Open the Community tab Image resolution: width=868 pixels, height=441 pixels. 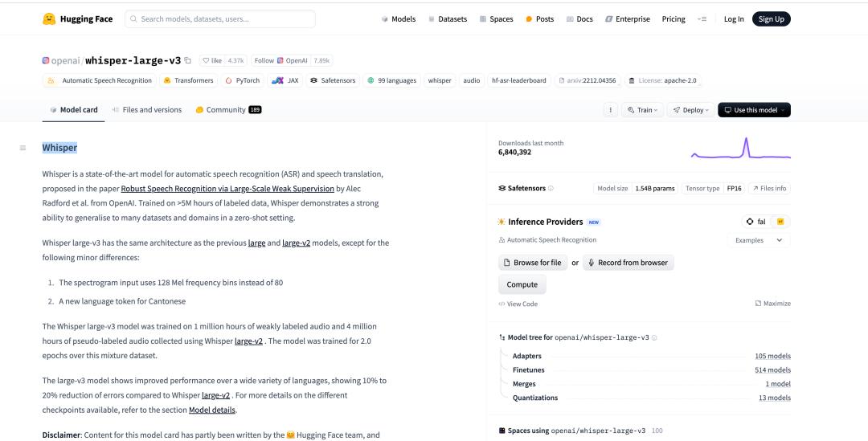(229, 110)
